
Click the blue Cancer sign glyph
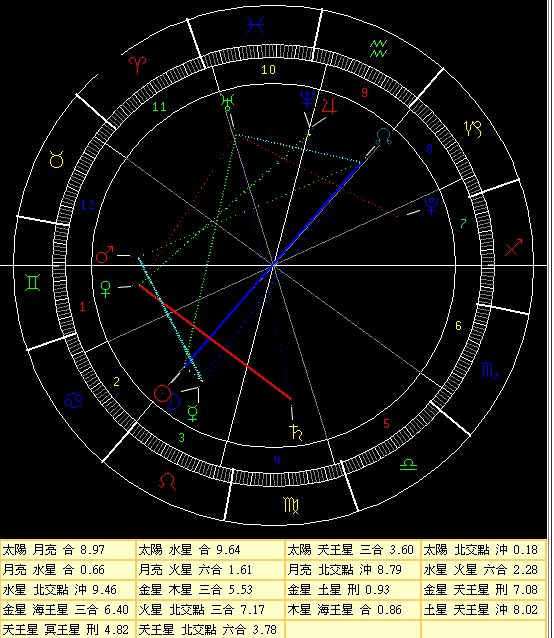click(74, 400)
